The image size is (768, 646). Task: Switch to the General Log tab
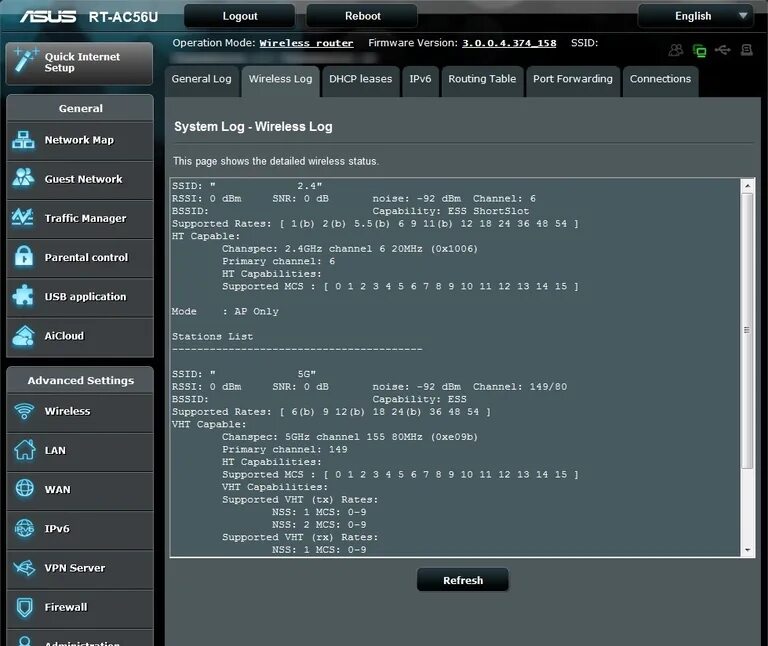click(201, 79)
